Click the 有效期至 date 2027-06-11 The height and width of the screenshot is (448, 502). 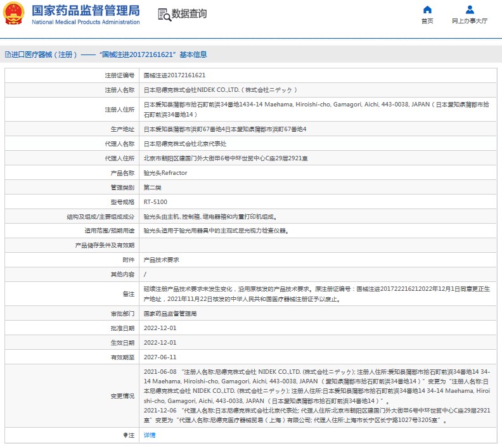[160, 357]
